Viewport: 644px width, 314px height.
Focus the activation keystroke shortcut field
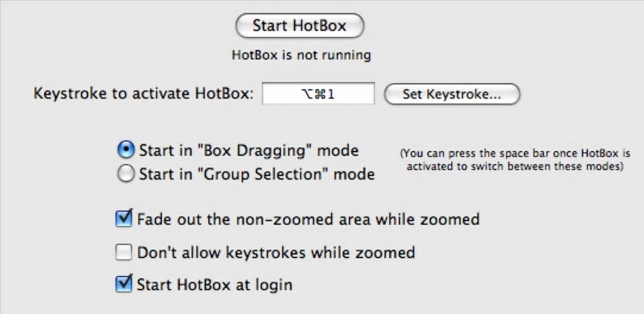[318, 95]
